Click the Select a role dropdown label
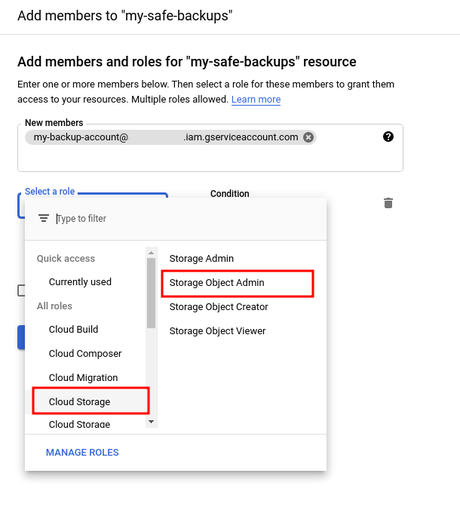The height and width of the screenshot is (507, 460). point(50,191)
